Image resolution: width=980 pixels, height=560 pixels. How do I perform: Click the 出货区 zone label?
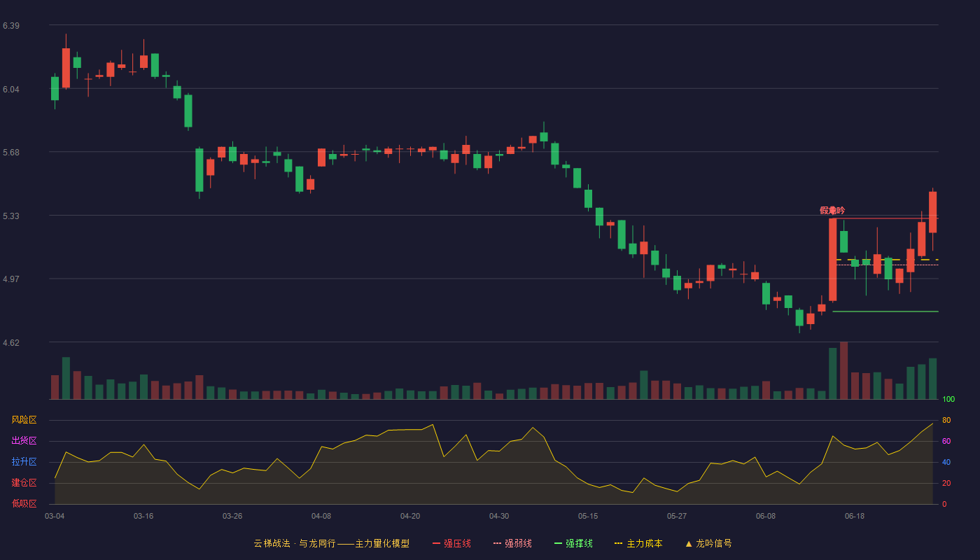pyautogui.click(x=24, y=441)
